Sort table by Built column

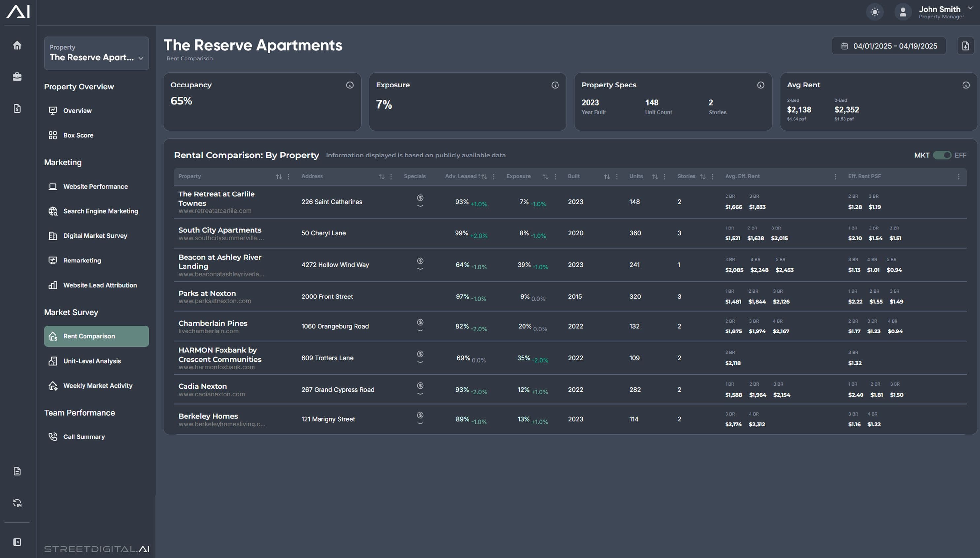click(606, 177)
